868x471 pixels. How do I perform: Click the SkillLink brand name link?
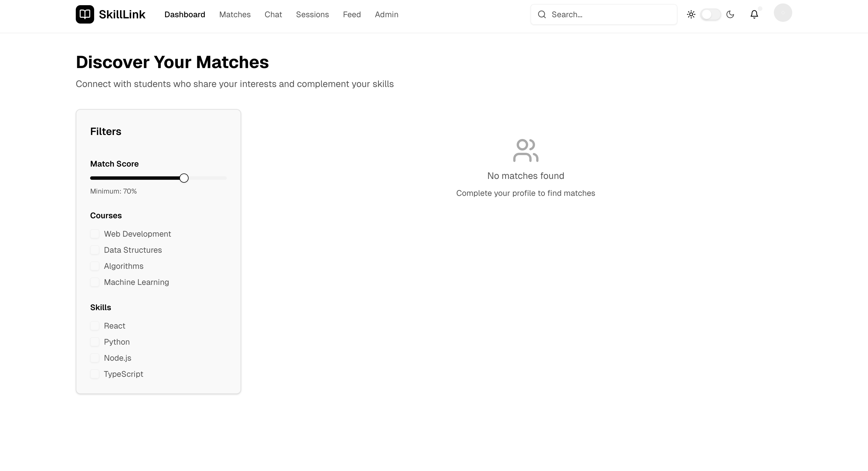click(x=122, y=14)
